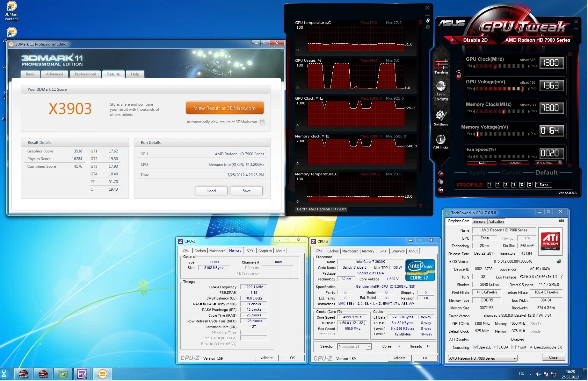Open the Mainboard tab in Memory CPU-Z window
This screenshot has height=381, width=588.
pos(217,251)
